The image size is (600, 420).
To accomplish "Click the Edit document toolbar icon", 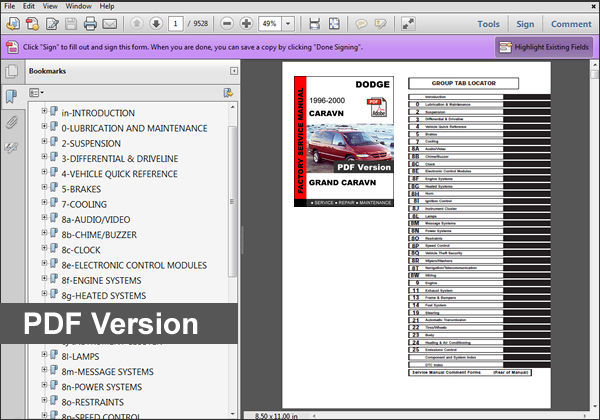I will 52,24.
